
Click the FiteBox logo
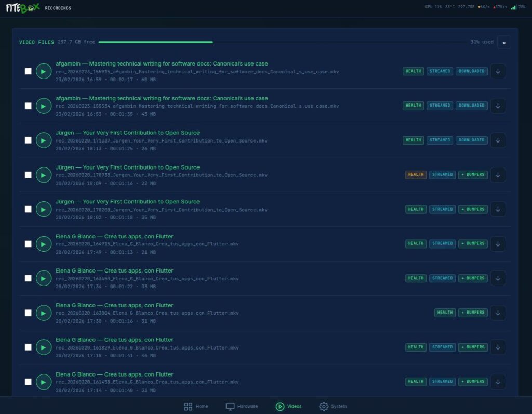[22, 8]
